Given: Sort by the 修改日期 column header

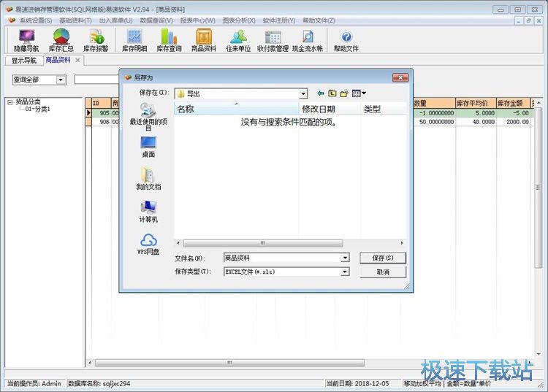Looking at the screenshot, I should [x=330, y=109].
